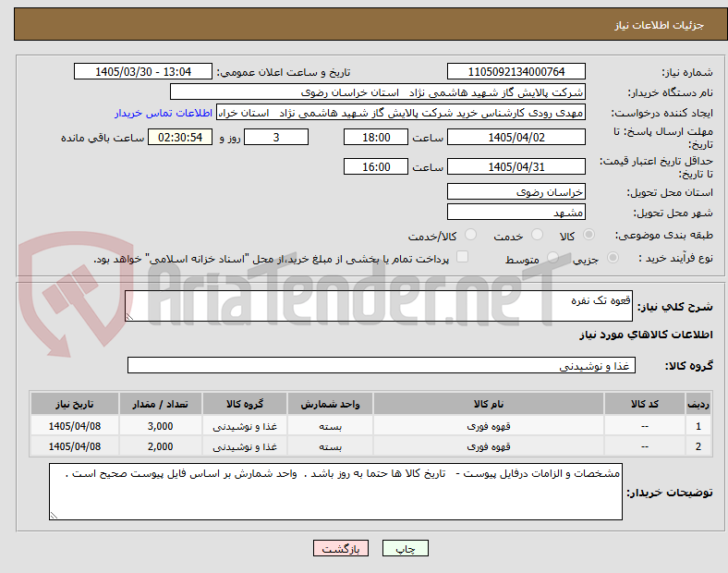Open اطلاعات تماس خریدار contact link
This screenshot has width=728, height=573.
click(164, 113)
